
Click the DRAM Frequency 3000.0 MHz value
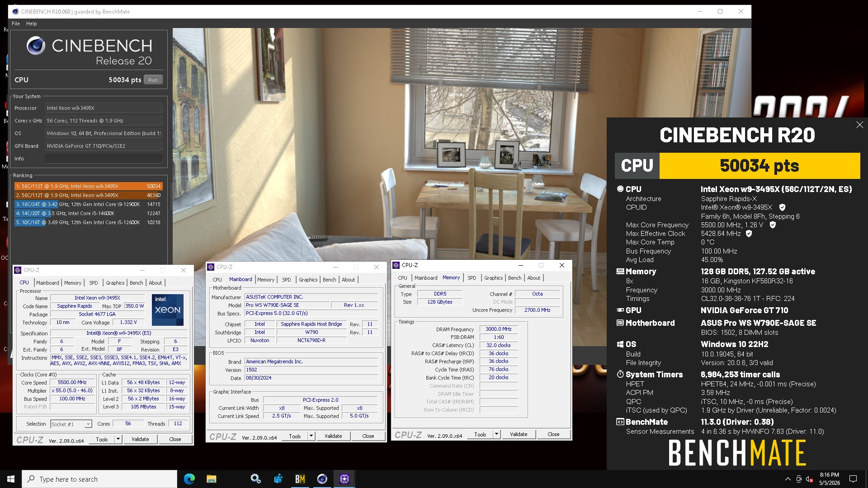(498, 329)
